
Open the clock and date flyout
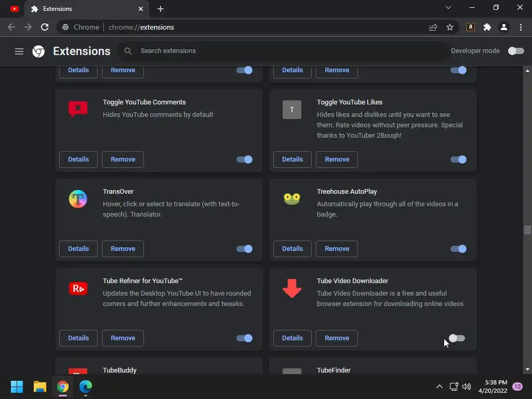tap(493, 387)
